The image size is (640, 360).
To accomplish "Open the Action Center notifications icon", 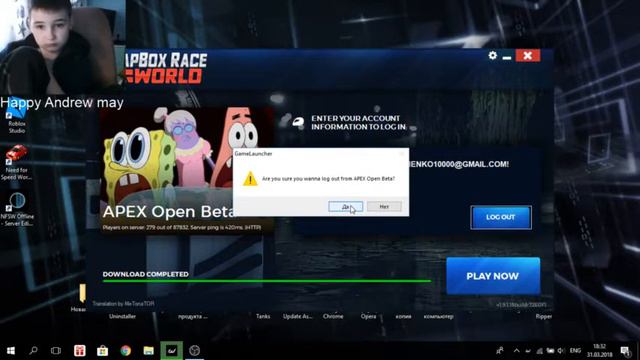I will click(625, 351).
